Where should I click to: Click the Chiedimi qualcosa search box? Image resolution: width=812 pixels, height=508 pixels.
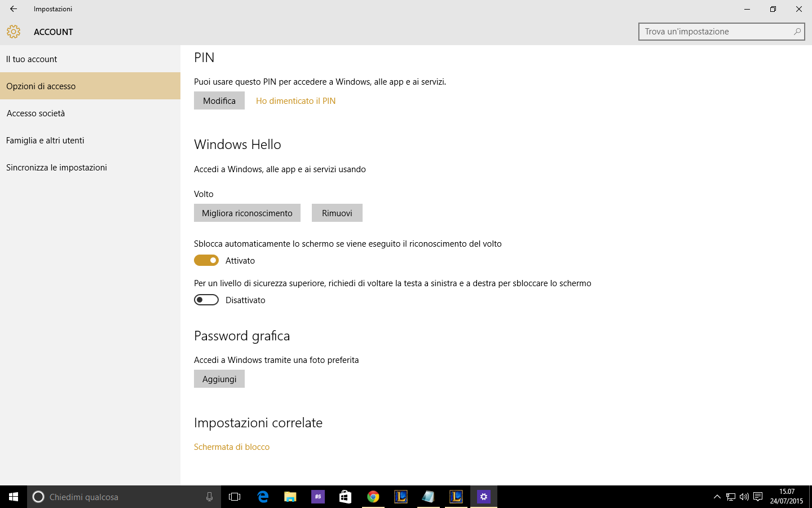point(124,497)
